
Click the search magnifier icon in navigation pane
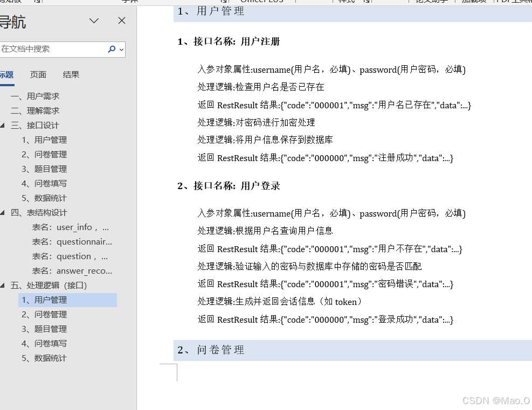pos(111,49)
